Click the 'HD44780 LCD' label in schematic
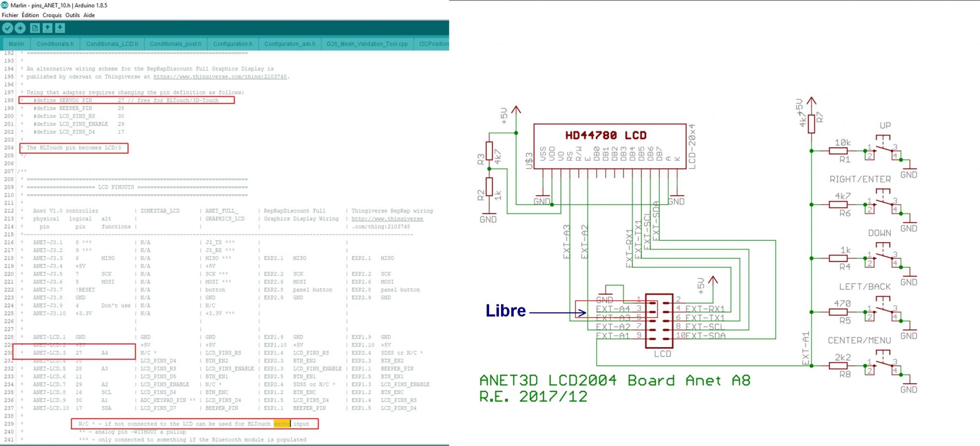Viewport: 980px width, 446px height. pyautogui.click(x=605, y=135)
